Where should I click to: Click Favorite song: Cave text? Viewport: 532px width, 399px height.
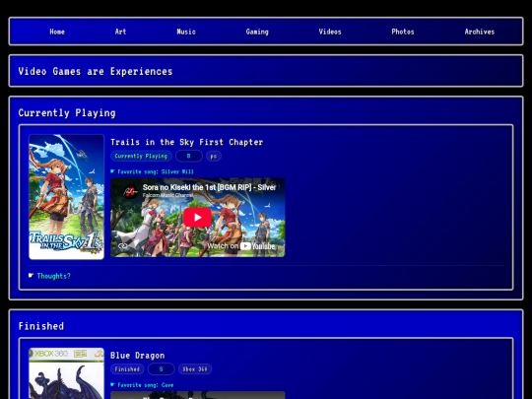click(x=146, y=385)
